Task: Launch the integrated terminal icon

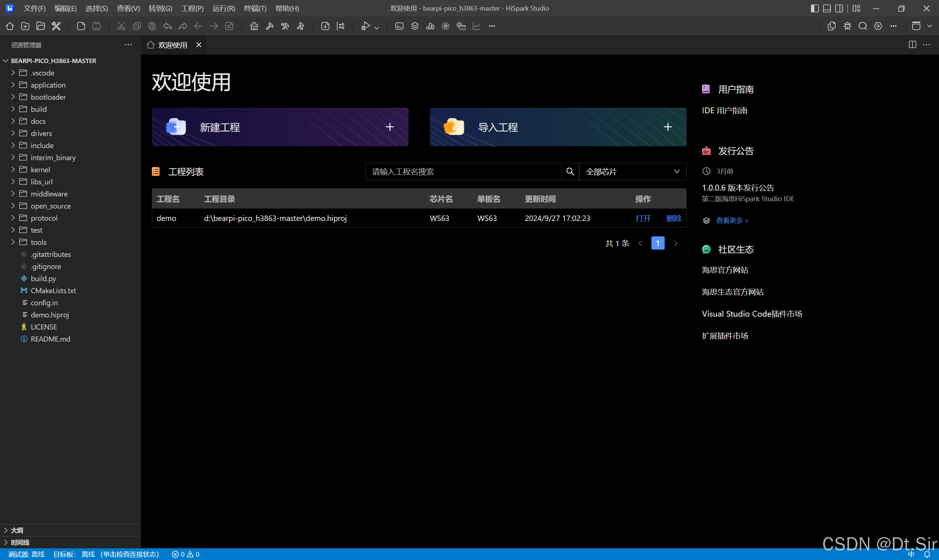Action: point(399,26)
